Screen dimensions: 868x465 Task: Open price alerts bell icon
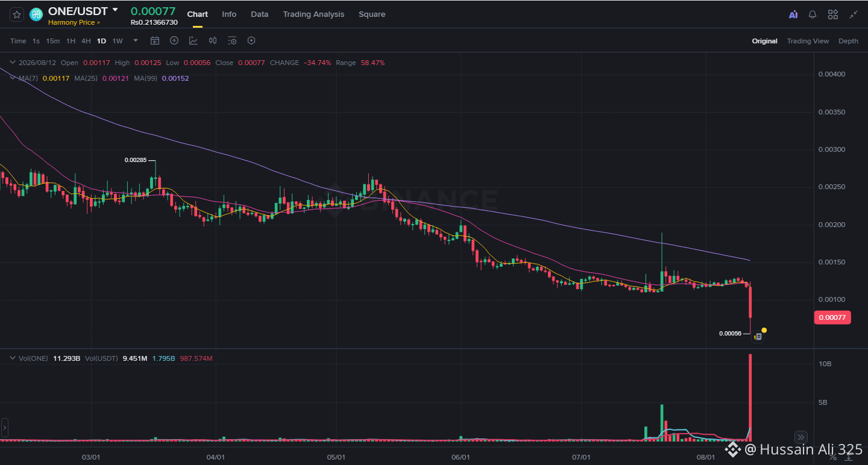pyautogui.click(x=813, y=14)
